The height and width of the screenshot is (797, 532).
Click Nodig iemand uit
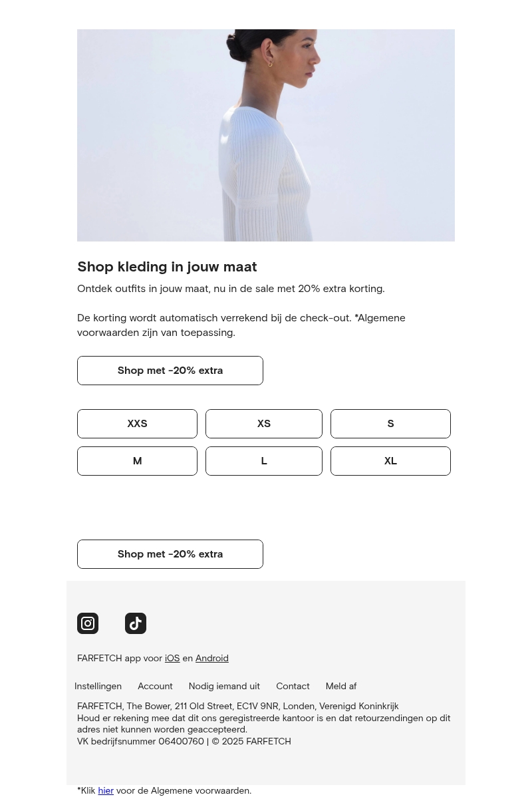(x=224, y=686)
